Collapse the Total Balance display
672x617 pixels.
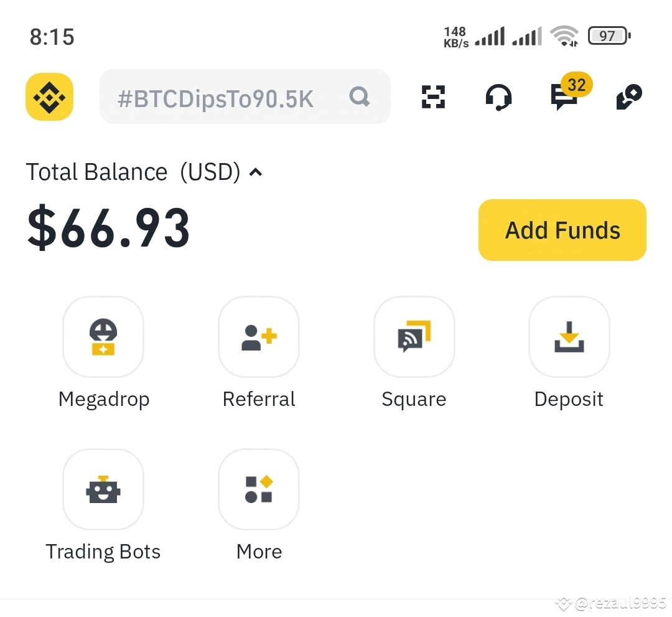256,172
